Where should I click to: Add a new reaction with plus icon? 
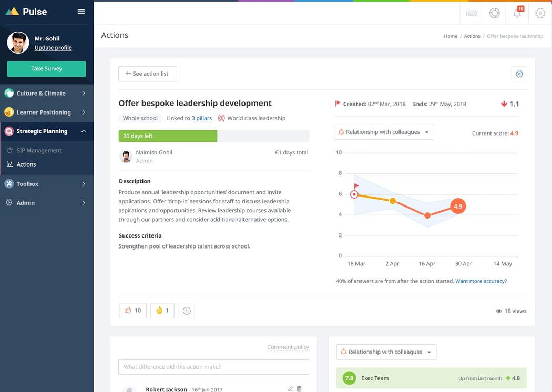186,311
